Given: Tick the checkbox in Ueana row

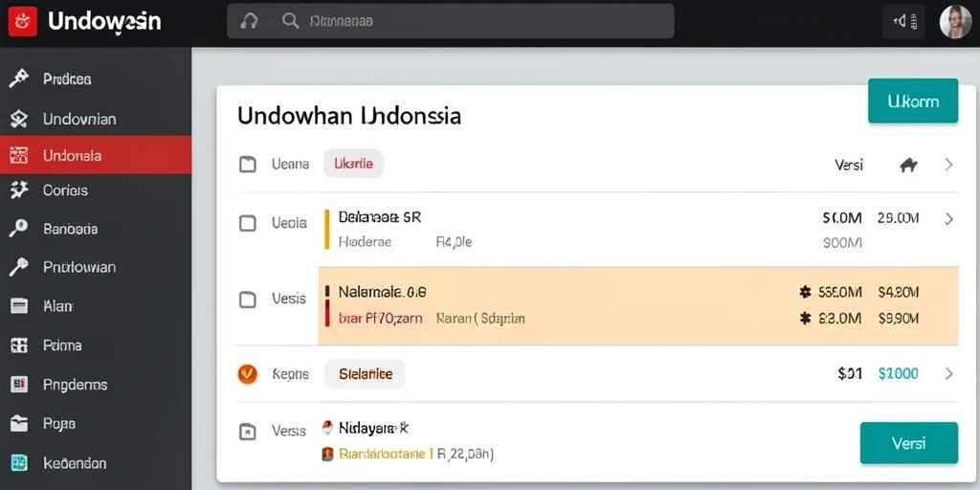Looking at the screenshot, I should point(248,165).
